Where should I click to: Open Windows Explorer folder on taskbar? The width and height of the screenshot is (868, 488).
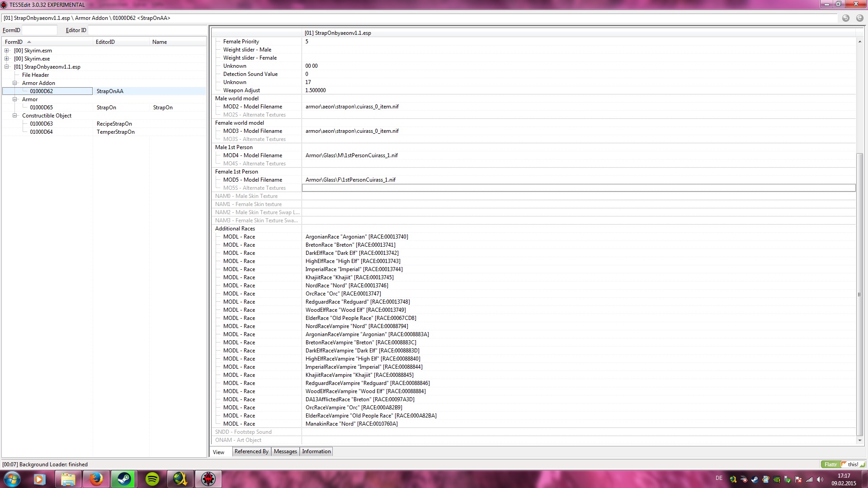click(68, 479)
